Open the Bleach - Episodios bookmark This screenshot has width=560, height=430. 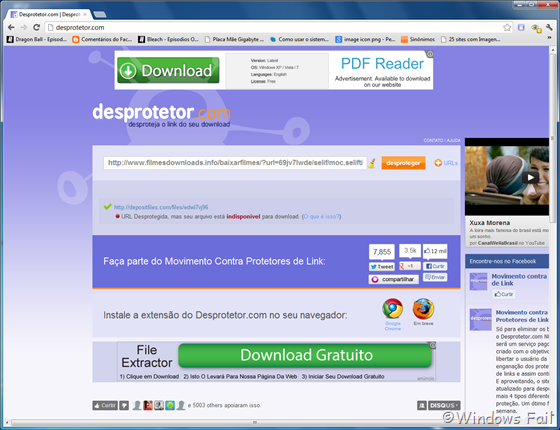(x=169, y=39)
